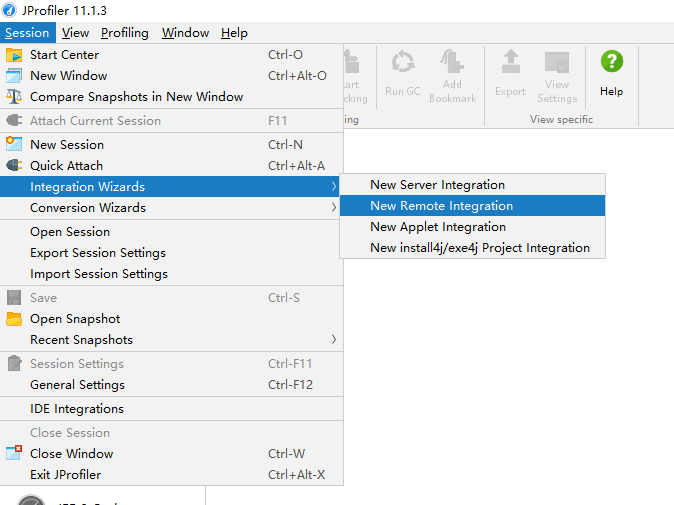Open the Profiling menu
674x505 pixels.
125,33
